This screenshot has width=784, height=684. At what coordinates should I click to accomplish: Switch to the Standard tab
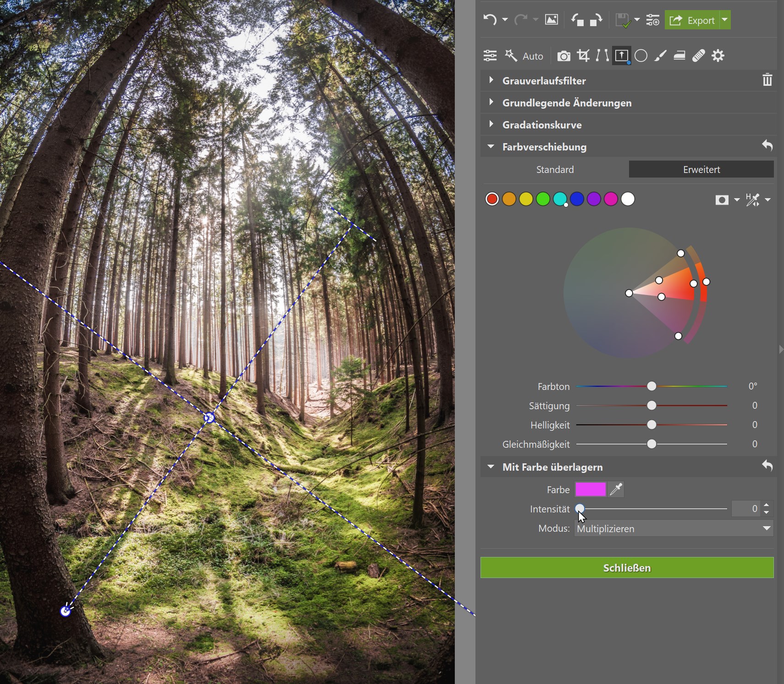pos(555,169)
